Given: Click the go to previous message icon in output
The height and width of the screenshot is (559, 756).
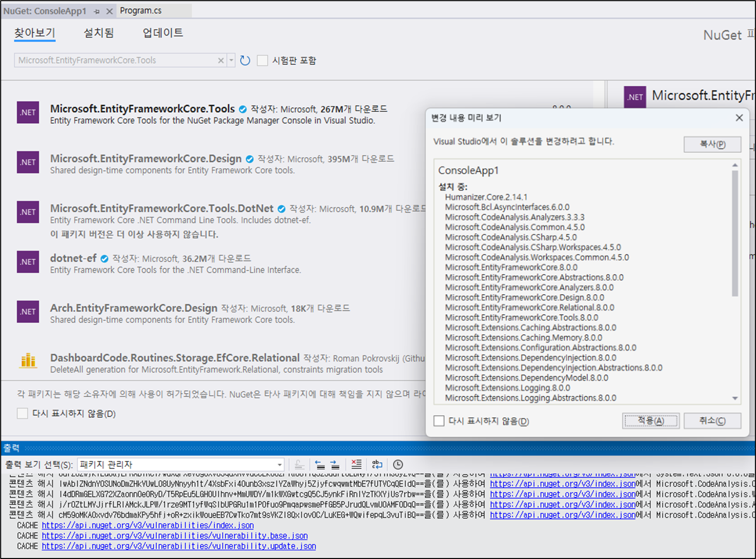Looking at the screenshot, I should [320, 464].
